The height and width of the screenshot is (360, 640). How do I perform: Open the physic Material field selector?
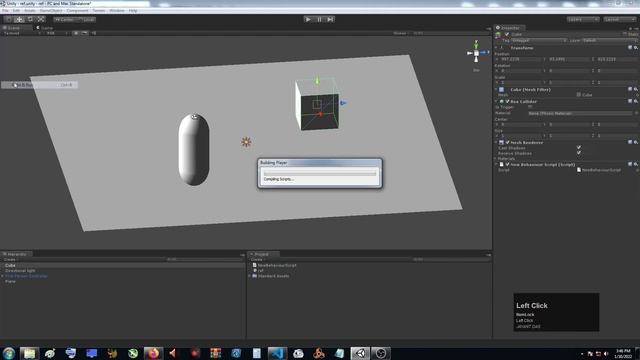click(x=636, y=113)
